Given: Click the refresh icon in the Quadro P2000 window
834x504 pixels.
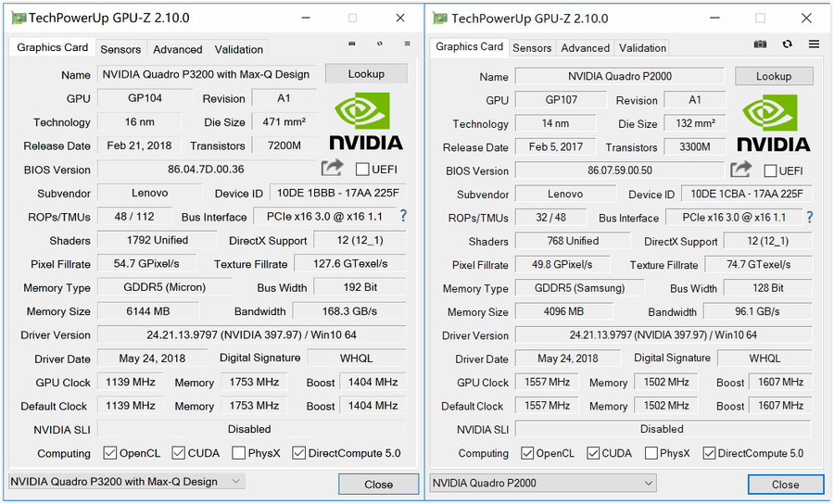Looking at the screenshot, I should 787,44.
